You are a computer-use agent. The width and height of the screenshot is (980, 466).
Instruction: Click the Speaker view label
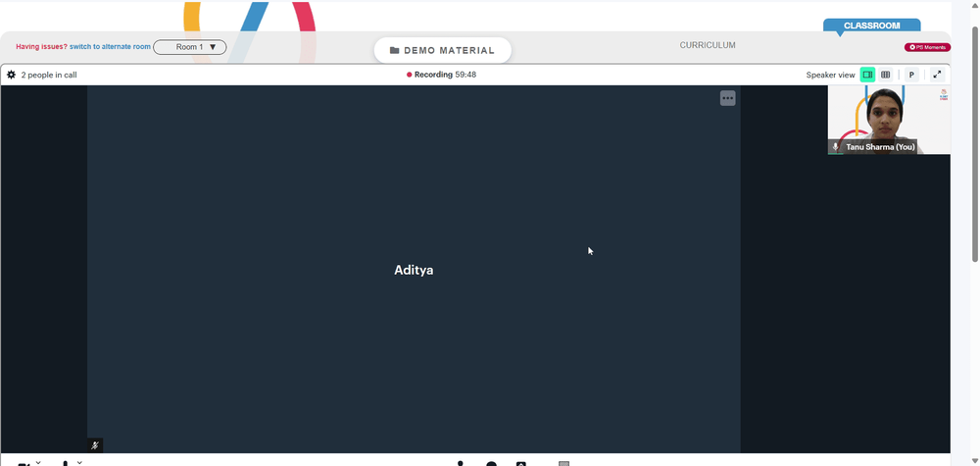[x=830, y=76]
